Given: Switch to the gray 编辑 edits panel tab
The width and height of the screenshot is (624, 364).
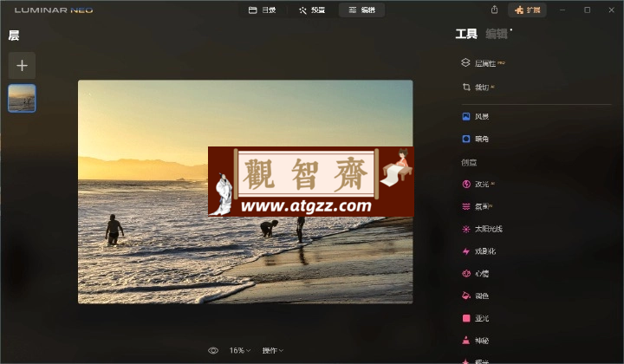Looking at the screenshot, I should point(497,34).
